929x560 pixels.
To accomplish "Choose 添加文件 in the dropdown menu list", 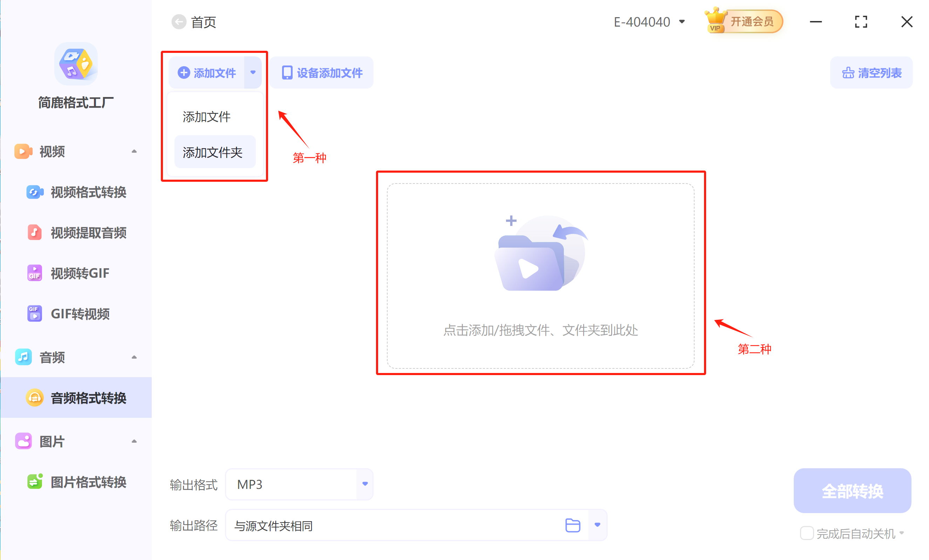I will tap(207, 117).
